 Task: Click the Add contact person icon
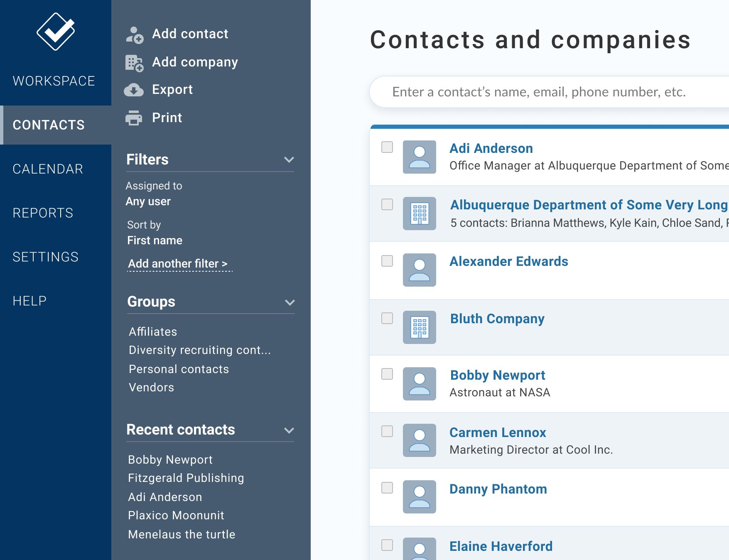tap(135, 35)
